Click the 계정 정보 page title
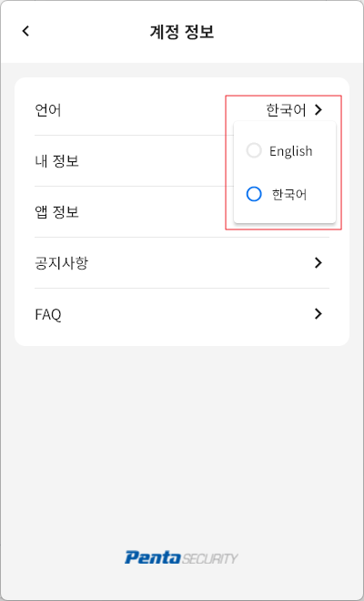This screenshot has height=601, width=364. click(x=182, y=32)
